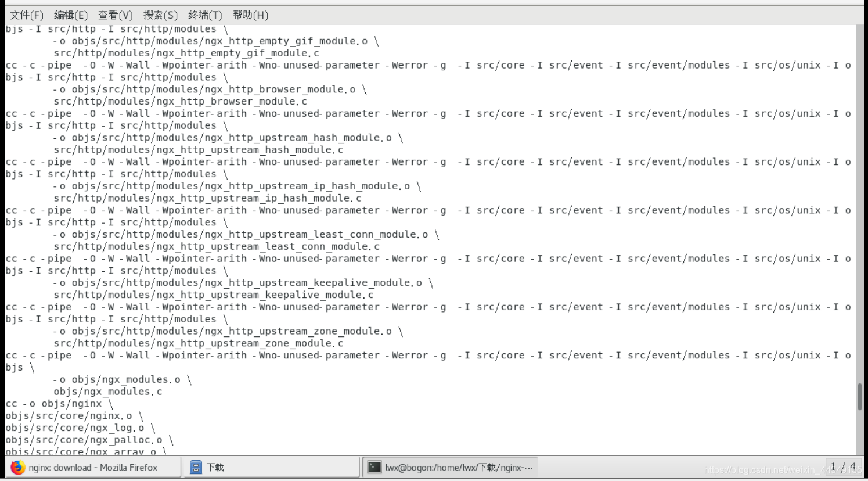Open the 文件(F) menu
Viewport: 868px width, 481px height.
coord(27,15)
